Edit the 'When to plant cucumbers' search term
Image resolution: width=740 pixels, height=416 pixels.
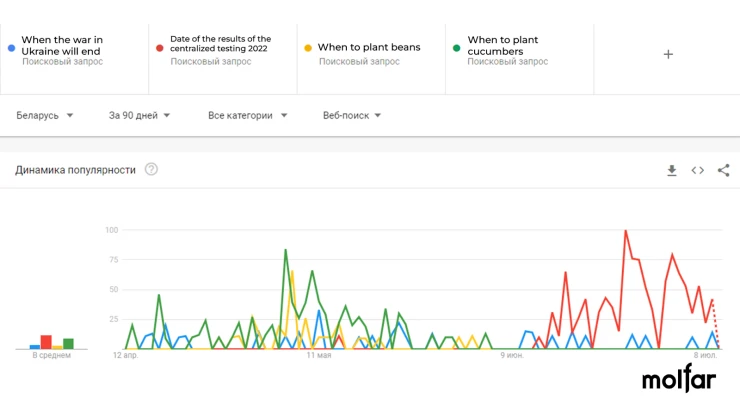(x=503, y=45)
